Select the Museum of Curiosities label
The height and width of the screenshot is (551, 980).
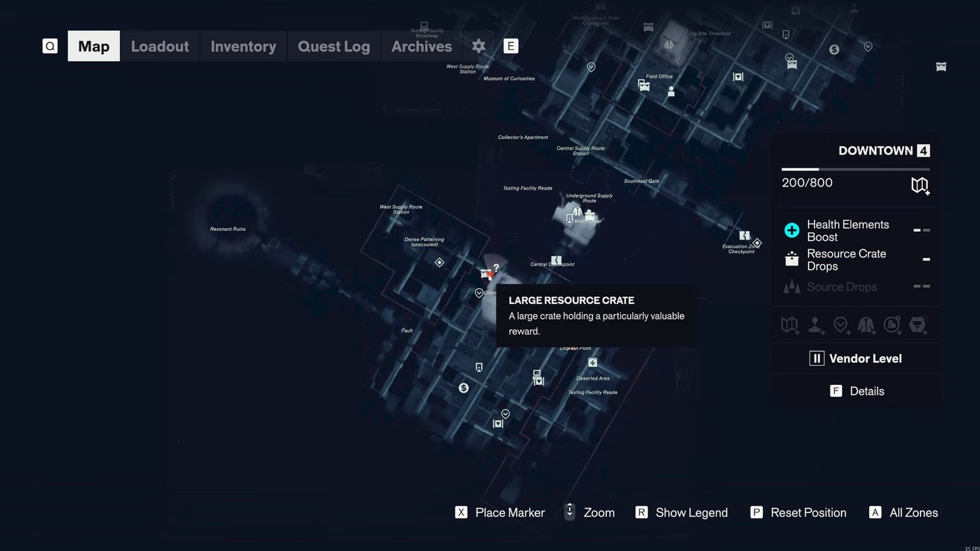pyautogui.click(x=509, y=78)
